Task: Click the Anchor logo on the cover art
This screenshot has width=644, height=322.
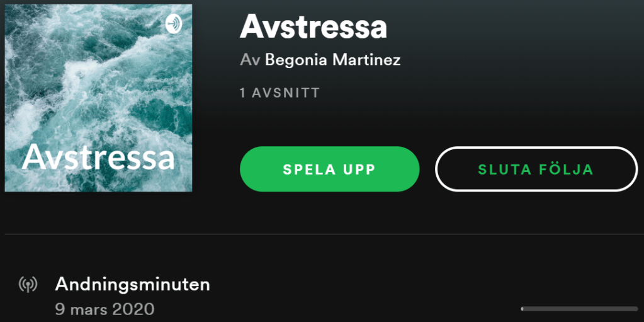Action: 174,24
